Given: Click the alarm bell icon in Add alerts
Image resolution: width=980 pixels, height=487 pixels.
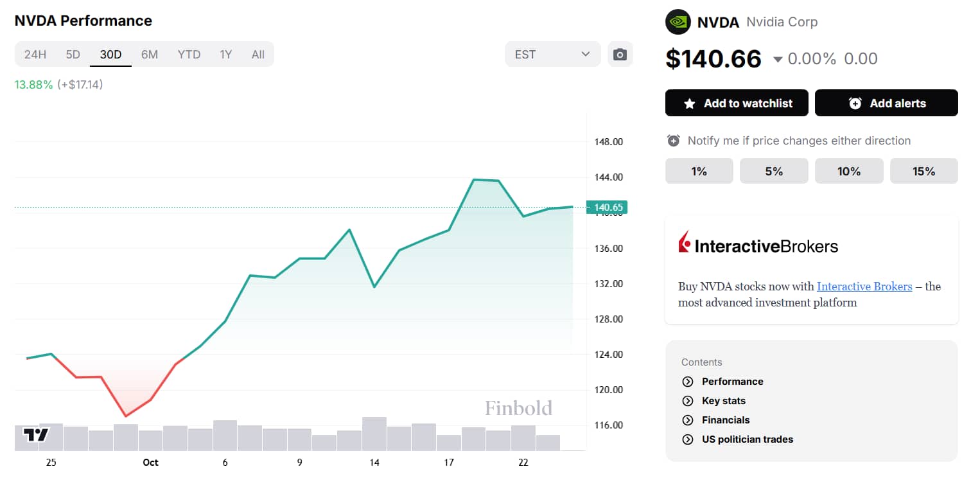Looking at the screenshot, I should coord(855,103).
